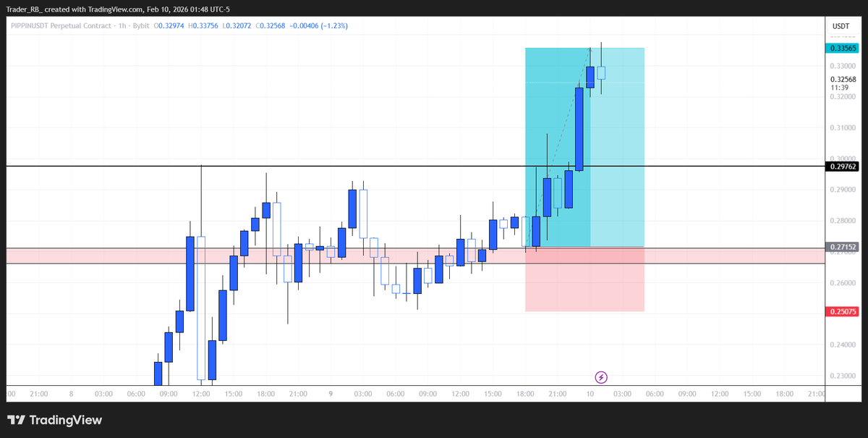Viewport: 868px width, 438px height.
Task: Click the 0.26000 price axis tick
Action: click(x=843, y=283)
